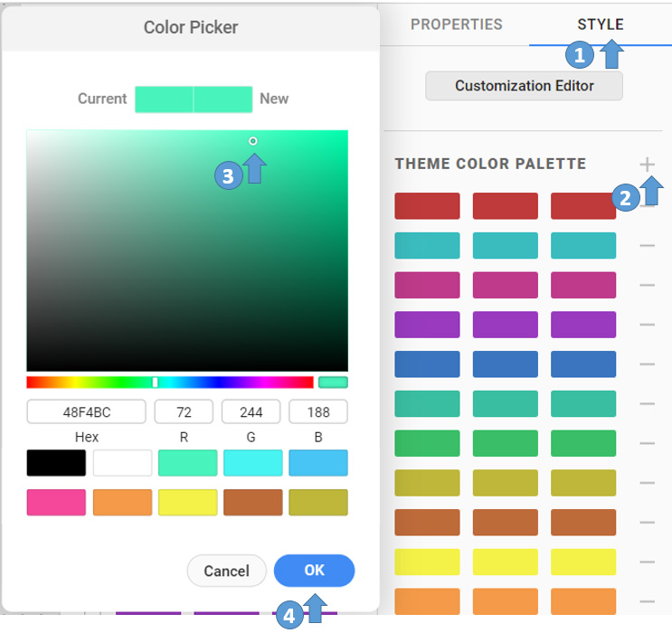This screenshot has width=672, height=633.
Task: Select the orange preset swatch
Action: 123,502
